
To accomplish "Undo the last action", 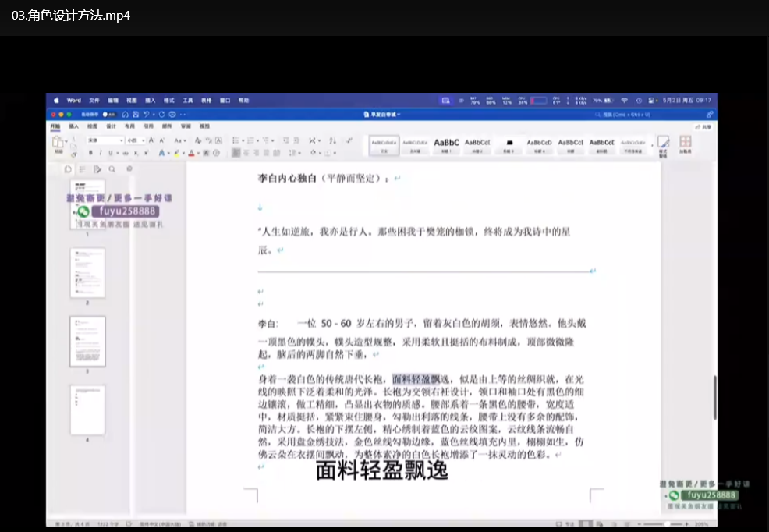I will coord(146,114).
